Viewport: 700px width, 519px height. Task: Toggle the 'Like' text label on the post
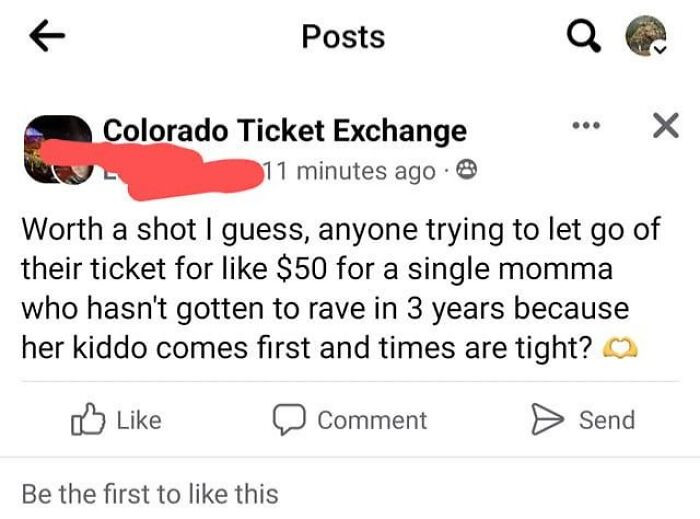pyautogui.click(x=138, y=420)
